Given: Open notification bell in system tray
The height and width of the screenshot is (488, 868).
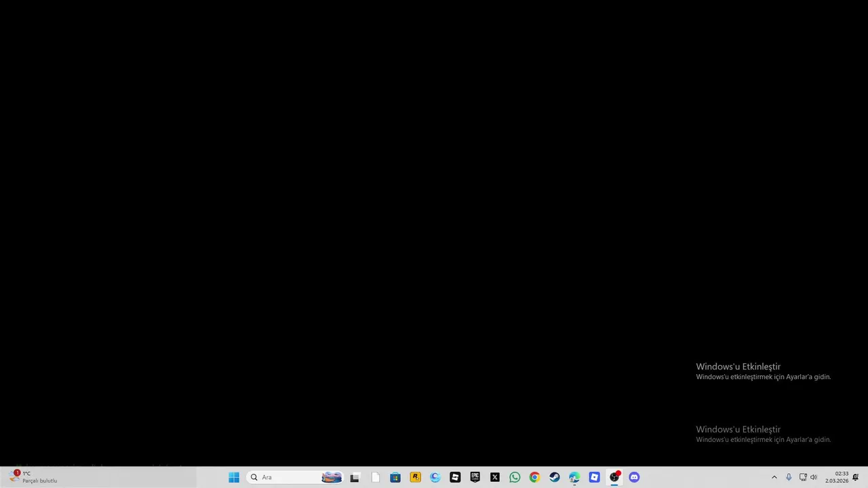Looking at the screenshot, I should [x=856, y=477].
